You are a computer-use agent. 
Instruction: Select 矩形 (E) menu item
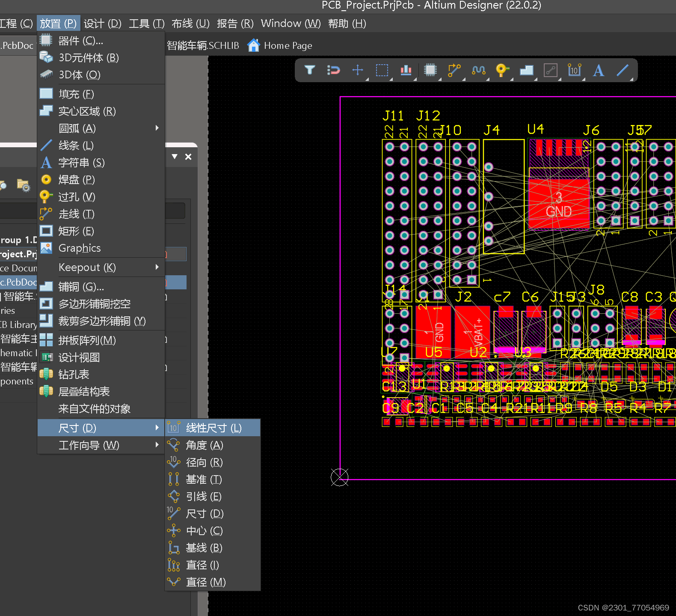(x=101, y=231)
